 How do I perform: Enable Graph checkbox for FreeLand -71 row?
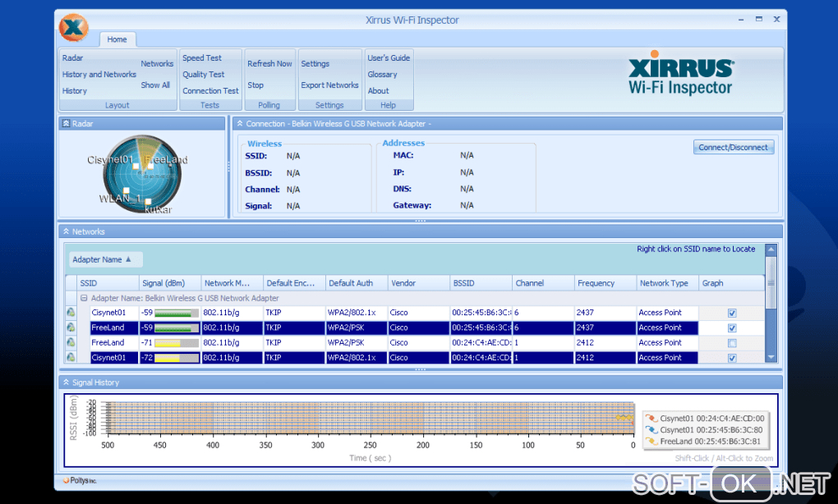click(x=732, y=343)
